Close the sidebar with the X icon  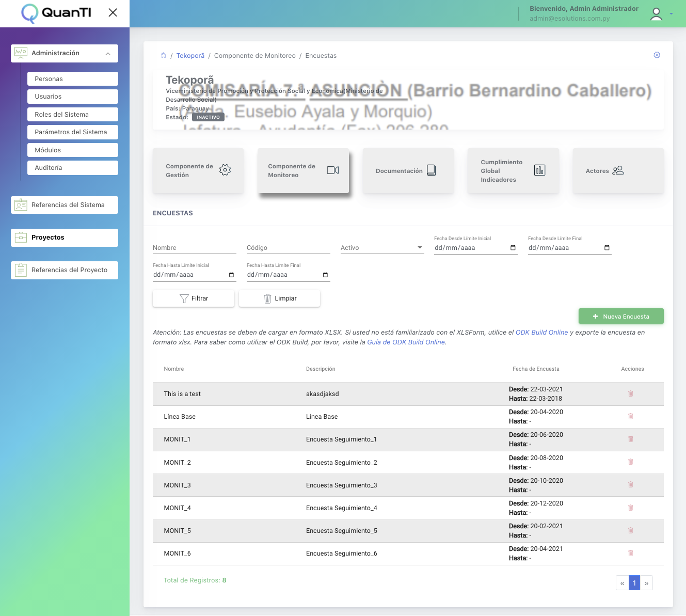coord(113,12)
